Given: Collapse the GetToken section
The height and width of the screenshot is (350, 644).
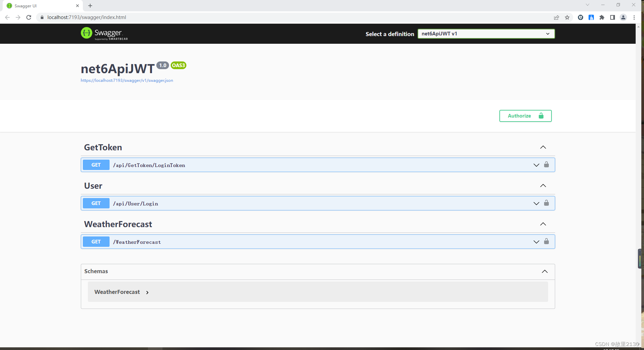Looking at the screenshot, I should point(543,147).
